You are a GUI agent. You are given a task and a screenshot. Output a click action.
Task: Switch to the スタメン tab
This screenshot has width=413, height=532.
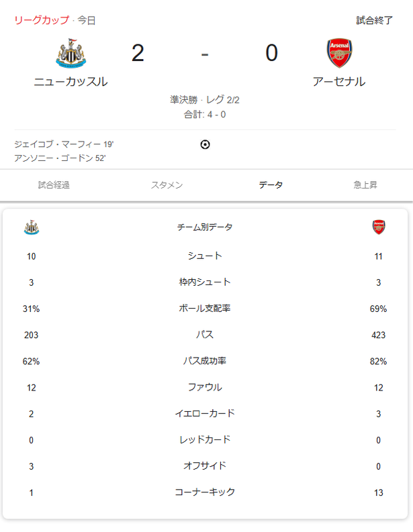click(x=167, y=185)
